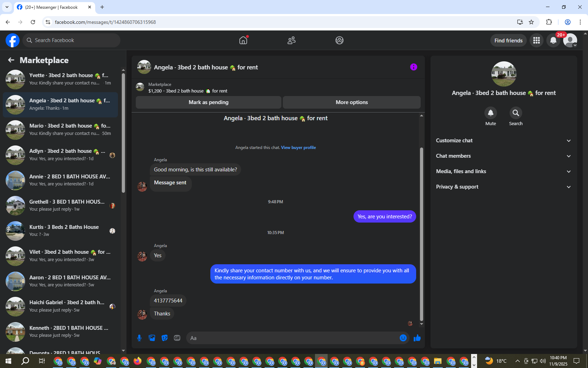Open the Marketplace listing $1,200 link
The height and width of the screenshot is (368, 588).
point(188,91)
